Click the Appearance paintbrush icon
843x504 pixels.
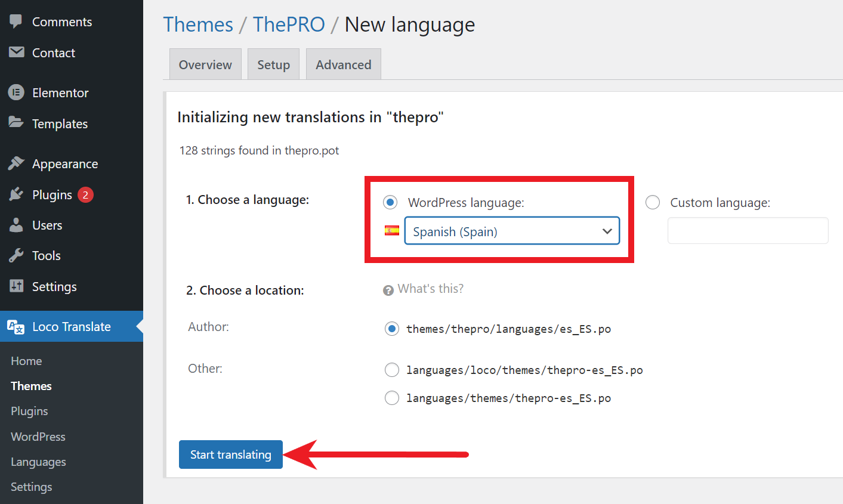click(x=16, y=163)
